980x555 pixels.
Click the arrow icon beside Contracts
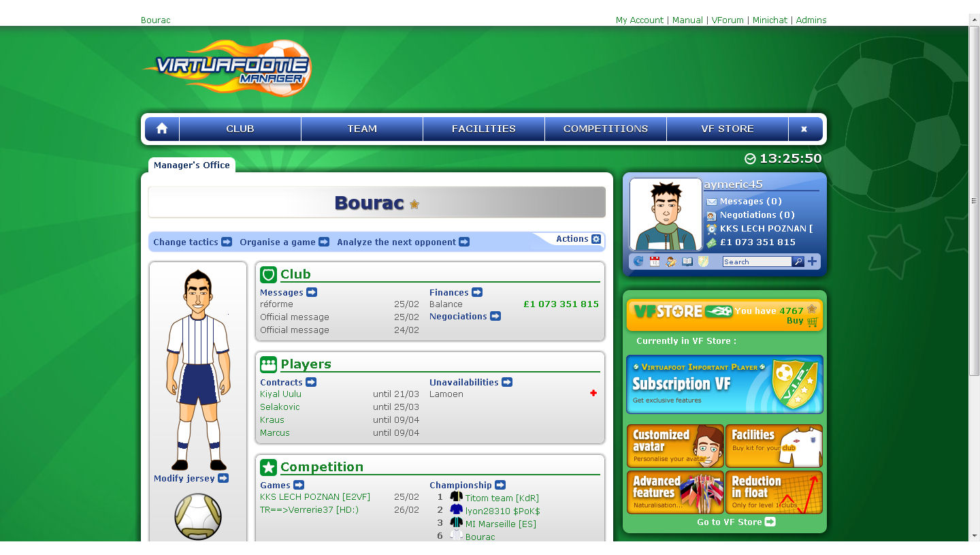[x=311, y=382]
